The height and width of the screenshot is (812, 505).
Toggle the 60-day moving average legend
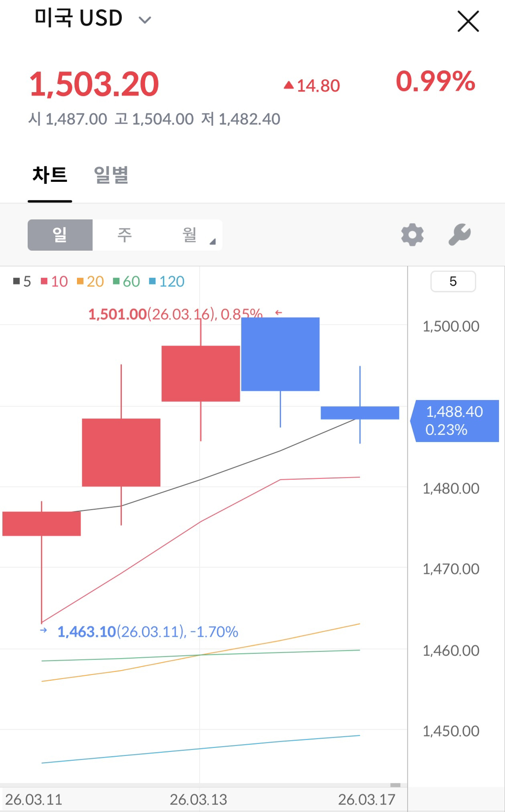(x=126, y=281)
